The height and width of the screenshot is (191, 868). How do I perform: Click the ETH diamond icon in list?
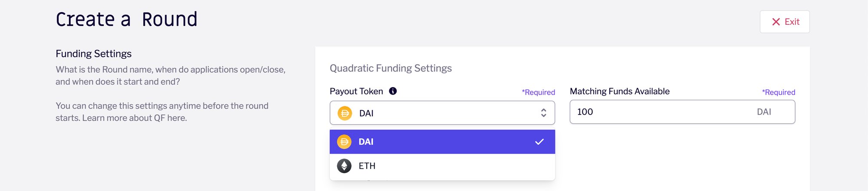(344, 166)
